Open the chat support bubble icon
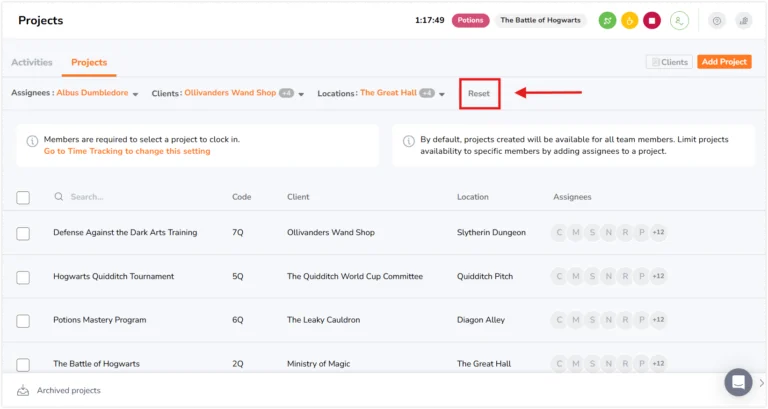The width and height of the screenshot is (768, 409). 739,382
